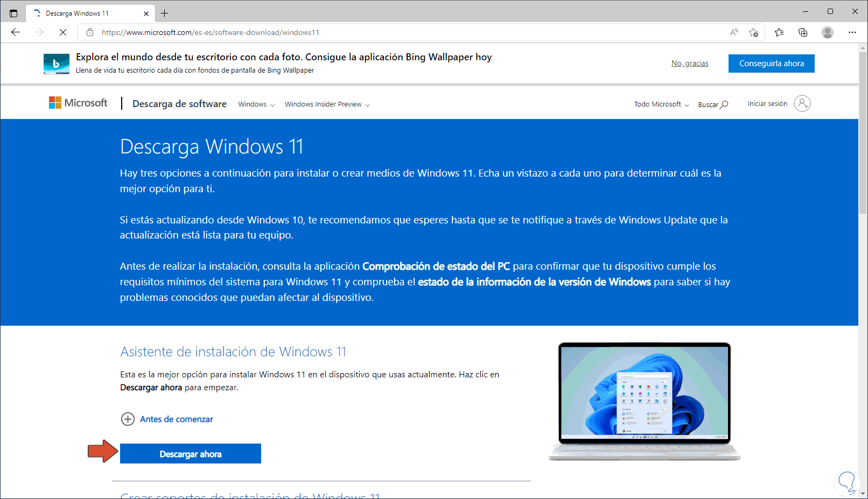Click the Bing Wallpaper banner headline
Screen dimensions: 868x499
point(284,57)
